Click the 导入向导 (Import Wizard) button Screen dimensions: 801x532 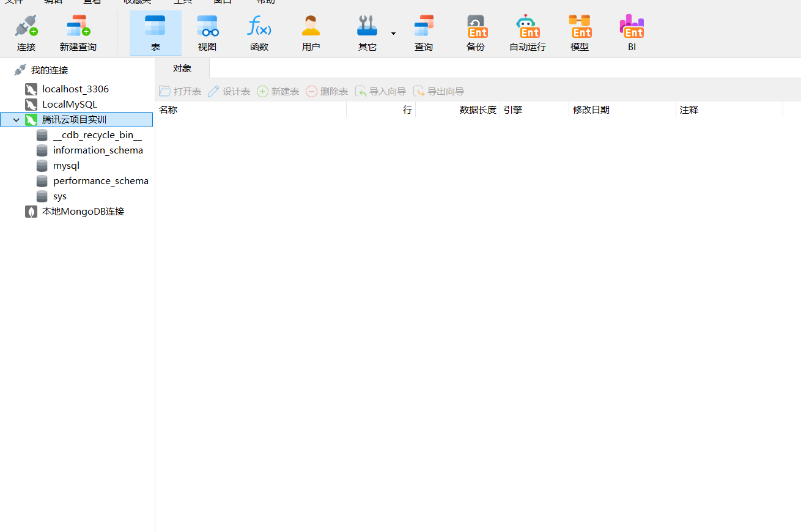(x=380, y=91)
